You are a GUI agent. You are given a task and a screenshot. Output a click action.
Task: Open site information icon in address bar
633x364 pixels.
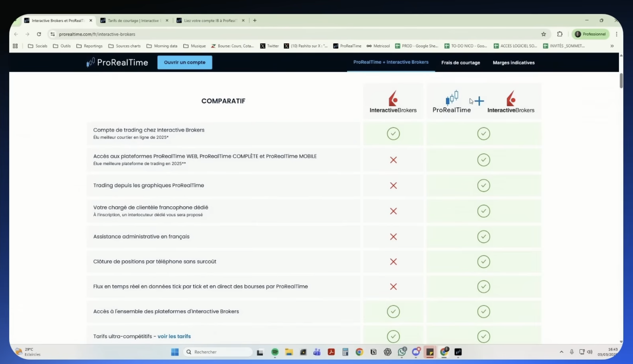point(52,34)
